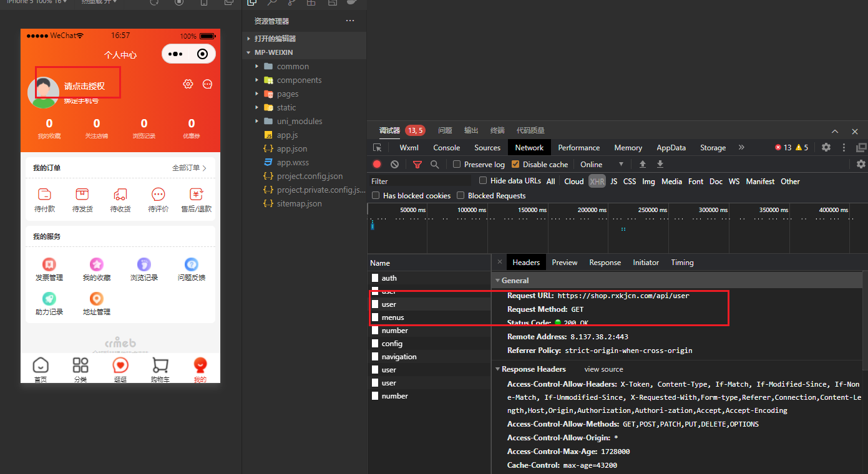
Task: Toggle the network filter funnel icon
Action: pyautogui.click(x=417, y=164)
